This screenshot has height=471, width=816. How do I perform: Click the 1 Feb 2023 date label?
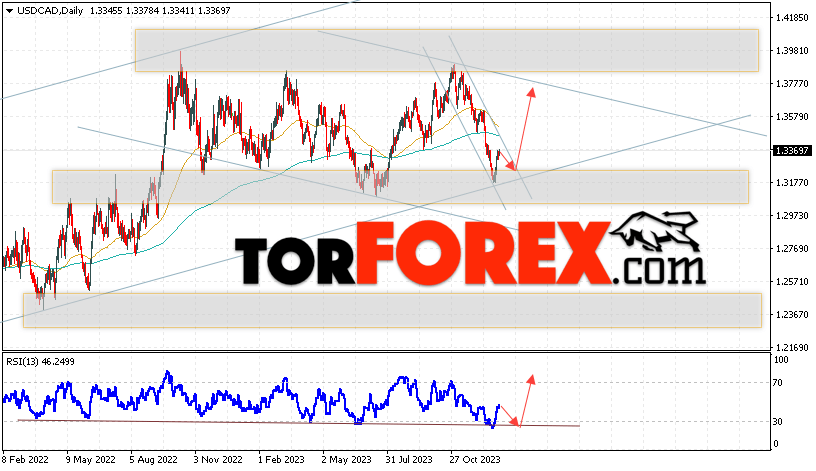(x=281, y=460)
